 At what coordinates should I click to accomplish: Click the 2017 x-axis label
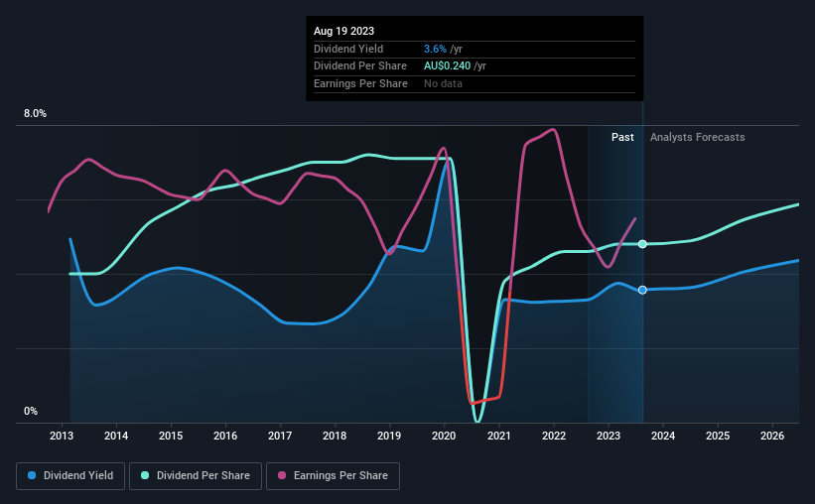tap(280, 436)
